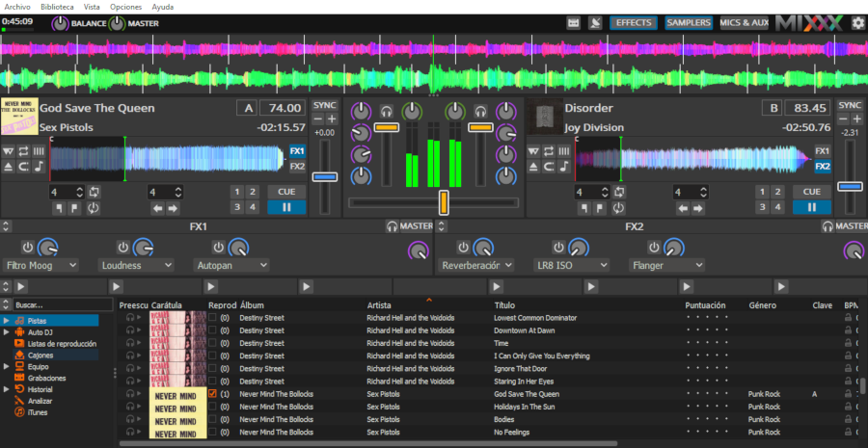Enable Loudness effect power button
Image resolution: width=868 pixels, height=448 pixels.
point(122,247)
